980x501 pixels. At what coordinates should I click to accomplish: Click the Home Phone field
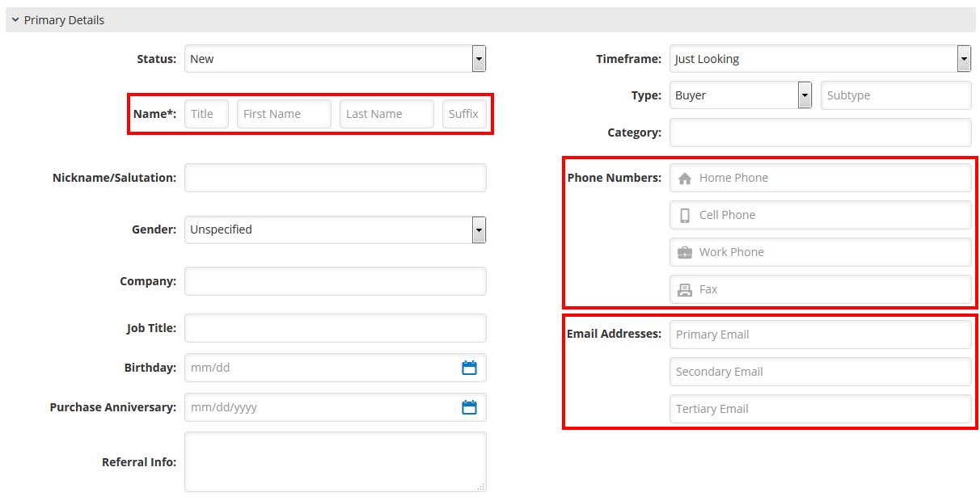pyautogui.click(x=821, y=178)
